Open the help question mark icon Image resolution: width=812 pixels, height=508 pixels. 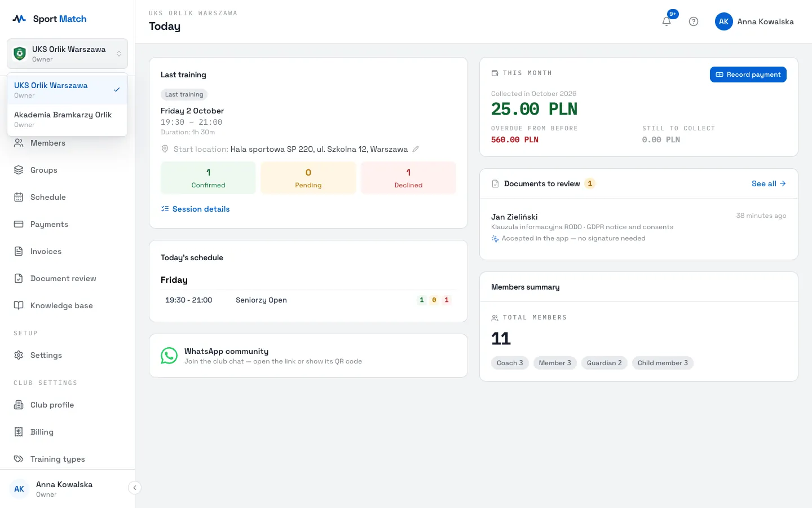tap(694, 21)
